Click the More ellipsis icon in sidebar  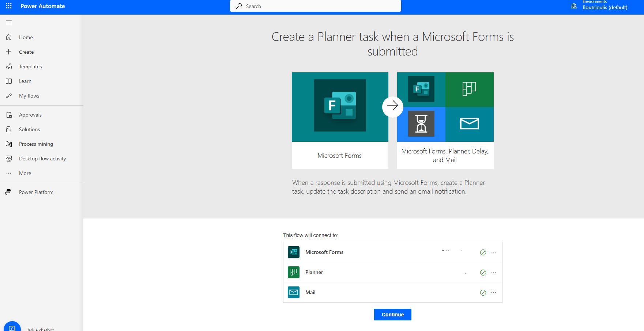[9, 173]
